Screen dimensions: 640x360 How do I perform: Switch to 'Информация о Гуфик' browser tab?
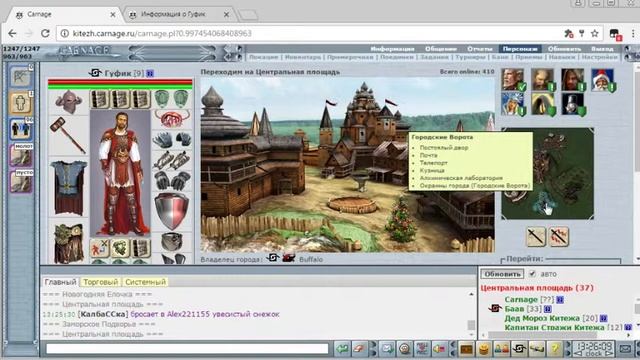tap(178, 14)
